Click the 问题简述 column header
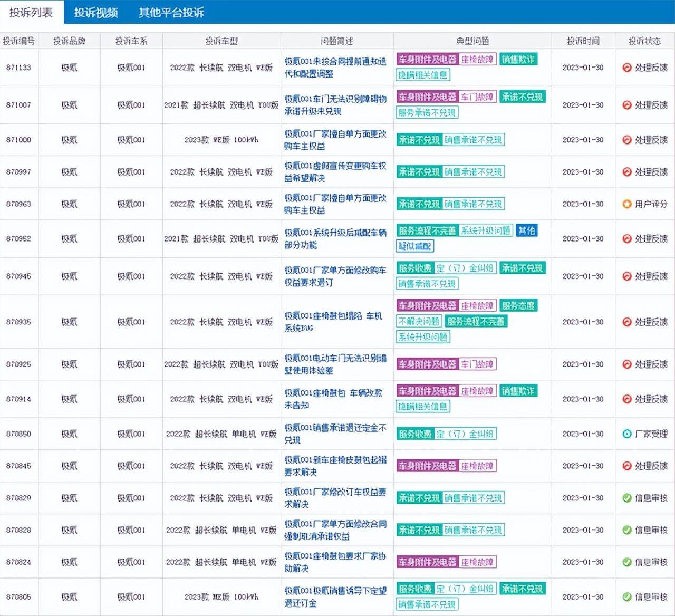The height and width of the screenshot is (616, 675). 336,41
